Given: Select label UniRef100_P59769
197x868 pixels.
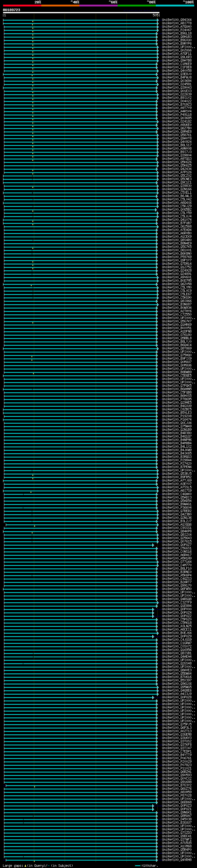Looking at the screenshot, I should [x=176, y=257].
